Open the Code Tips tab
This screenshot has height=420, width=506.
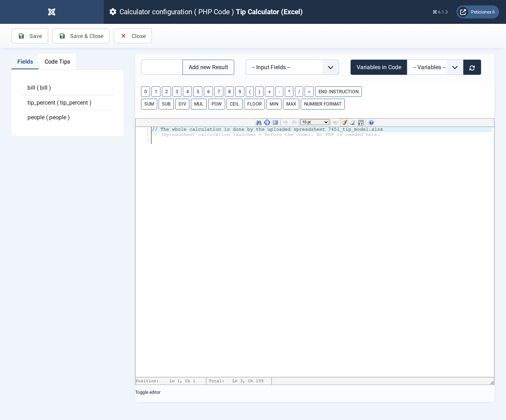[57, 62]
